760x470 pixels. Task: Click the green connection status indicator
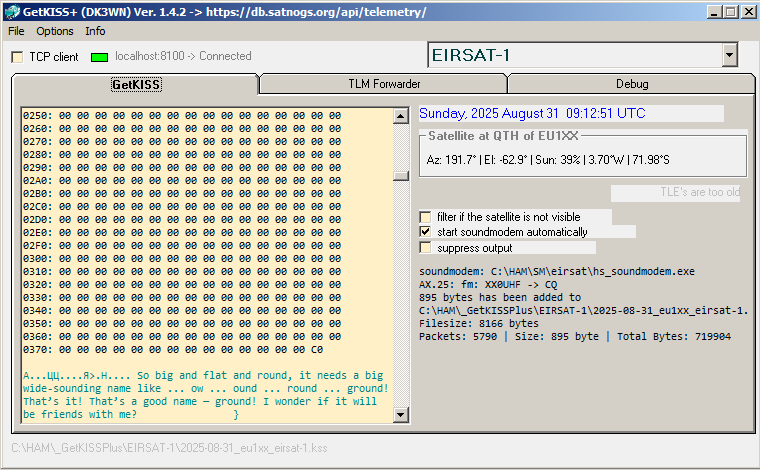pos(99,58)
